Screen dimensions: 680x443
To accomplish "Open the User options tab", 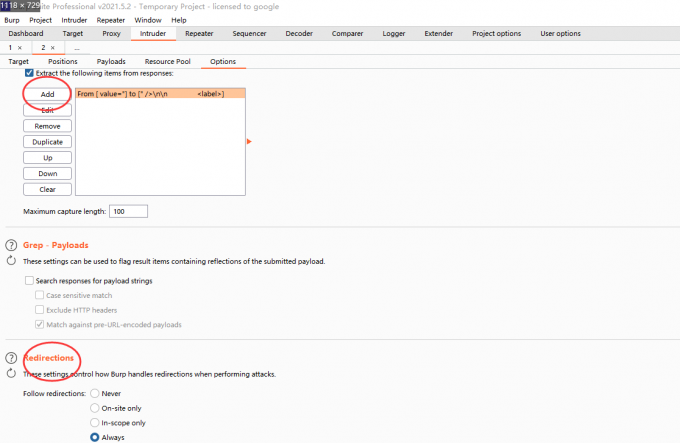I will tap(560, 33).
